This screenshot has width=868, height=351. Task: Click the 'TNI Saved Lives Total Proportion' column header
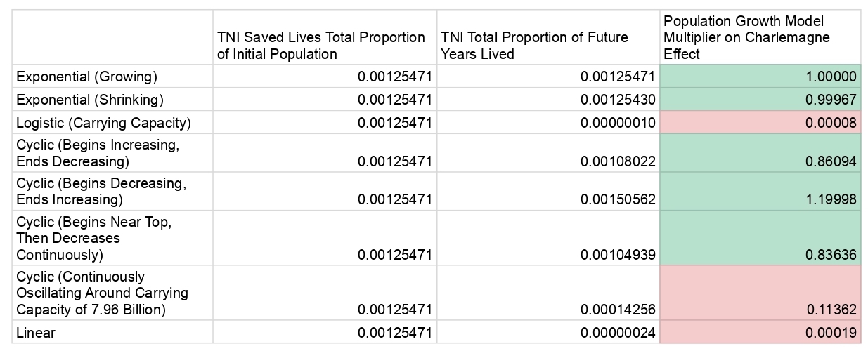(323, 45)
